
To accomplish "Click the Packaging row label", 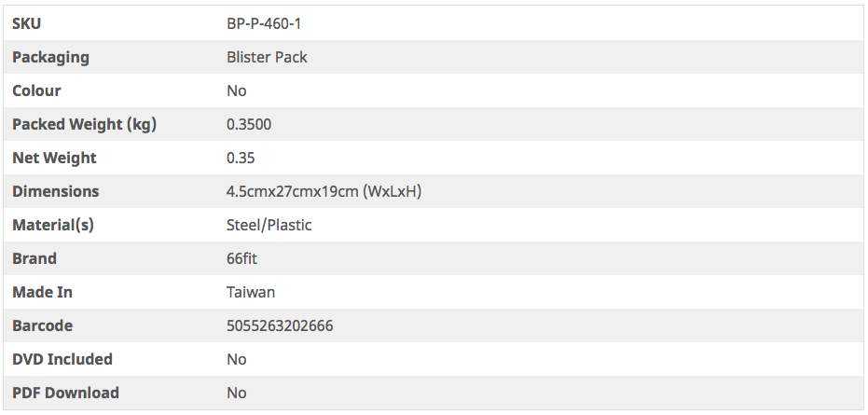I will pos(50,57).
